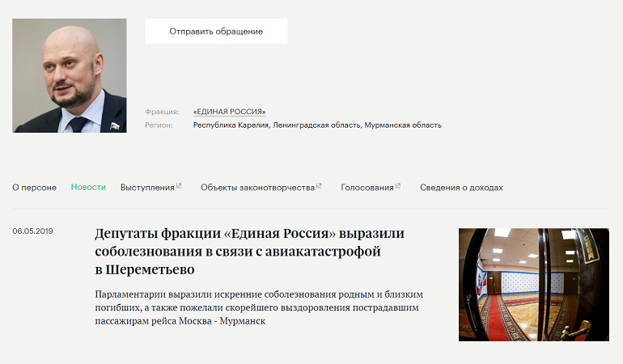
Task: Click external link icon after Голосования
Action: [x=399, y=186]
